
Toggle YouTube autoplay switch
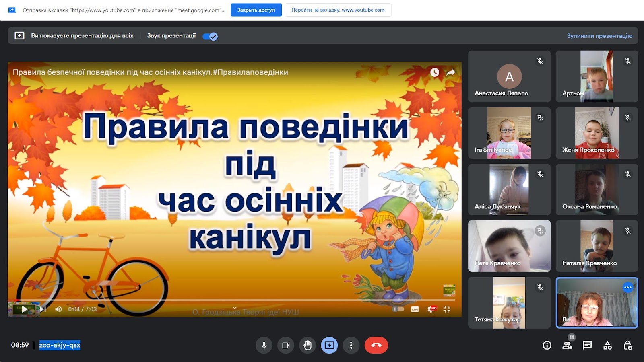tap(398, 309)
